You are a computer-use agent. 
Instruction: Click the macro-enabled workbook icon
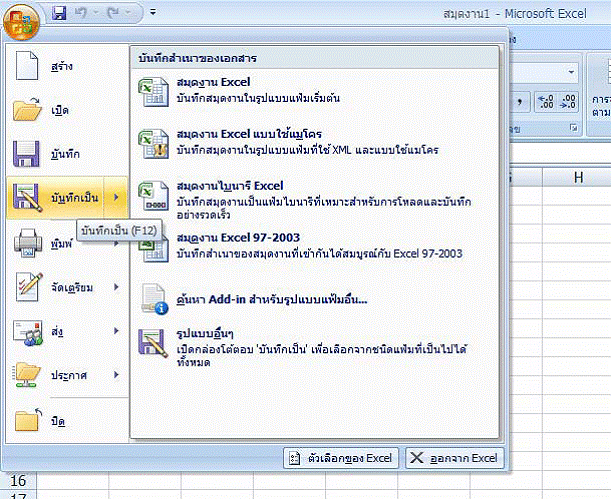point(154,144)
